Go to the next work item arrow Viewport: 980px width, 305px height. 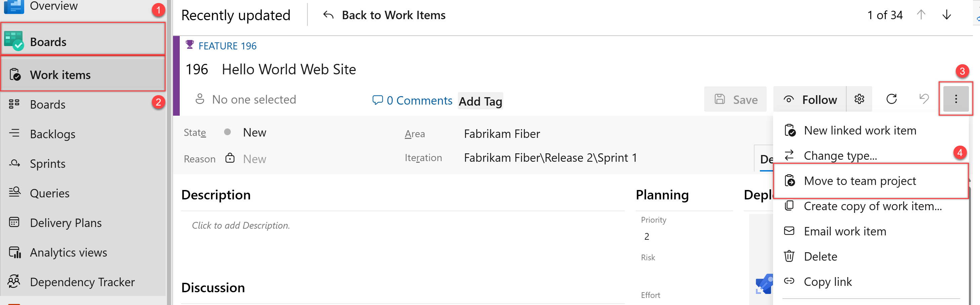click(x=946, y=15)
